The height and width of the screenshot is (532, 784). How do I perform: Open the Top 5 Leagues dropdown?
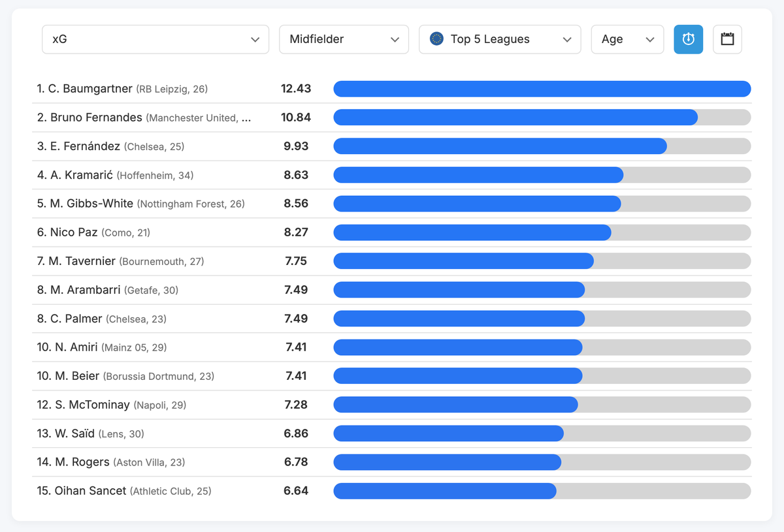(500, 39)
